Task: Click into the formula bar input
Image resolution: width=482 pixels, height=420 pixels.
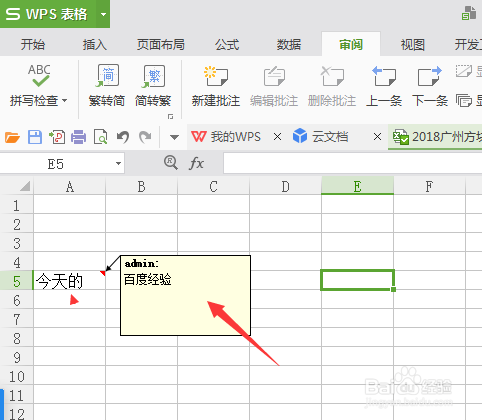Action: click(353, 163)
